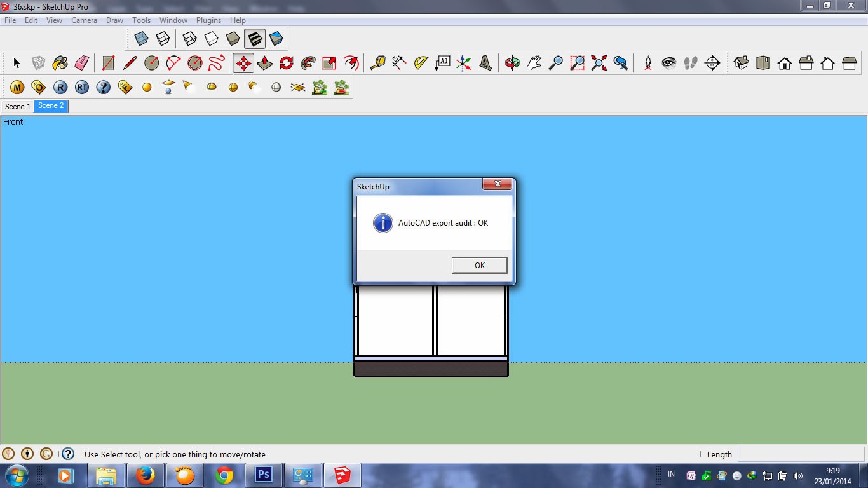Select the Look Around eye tool
This screenshot has height=488, width=868.
click(669, 63)
